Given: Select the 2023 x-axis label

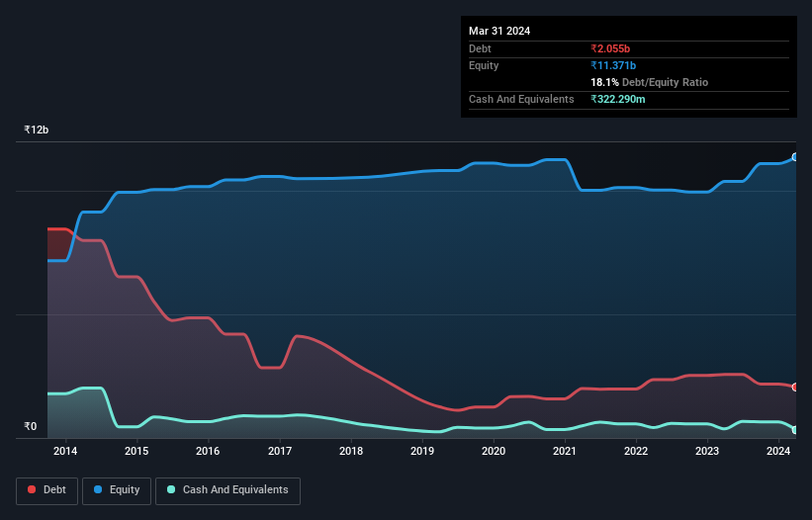Looking at the screenshot, I should coord(707,451).
